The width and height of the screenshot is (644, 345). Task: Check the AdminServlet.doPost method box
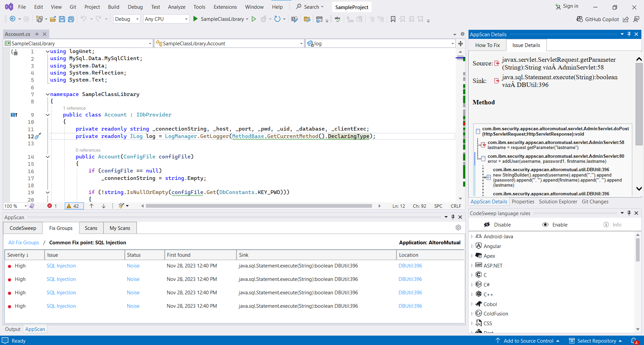coord(478,131)
